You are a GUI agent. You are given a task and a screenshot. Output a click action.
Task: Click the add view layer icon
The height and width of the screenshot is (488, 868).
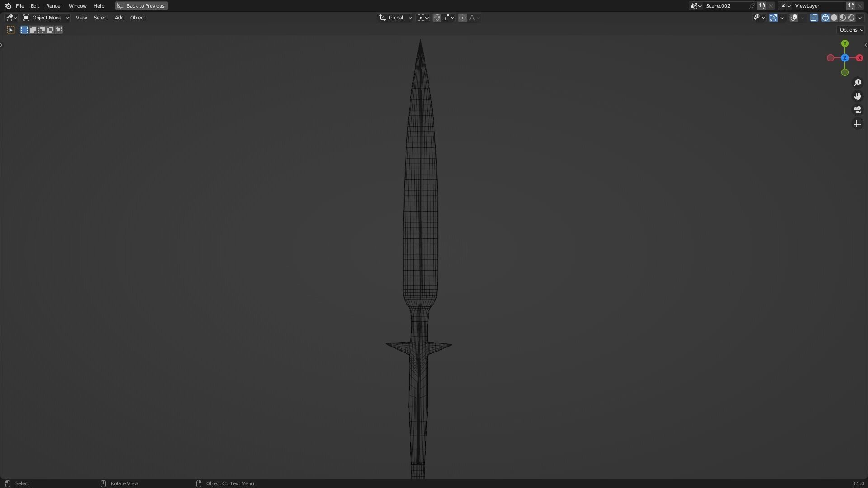click(851, 6)
